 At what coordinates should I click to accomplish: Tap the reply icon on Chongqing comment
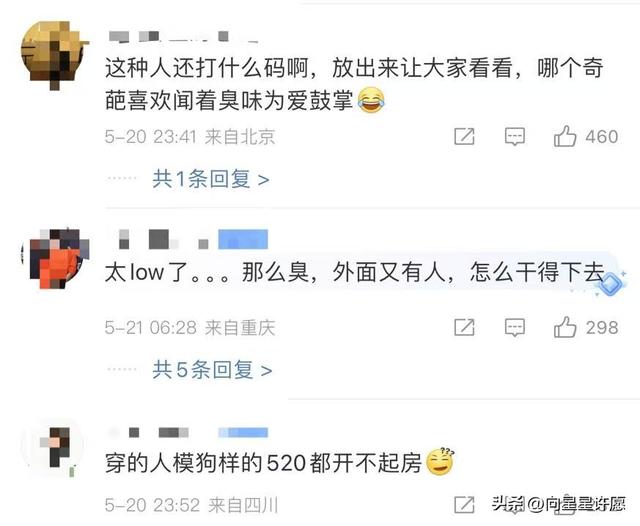pyautogui.click(x=515, y=327)
